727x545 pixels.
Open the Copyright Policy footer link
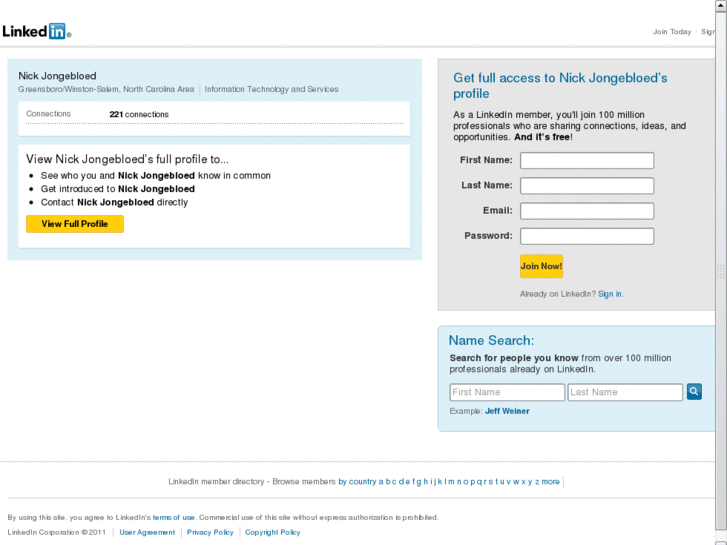point(273,532)
